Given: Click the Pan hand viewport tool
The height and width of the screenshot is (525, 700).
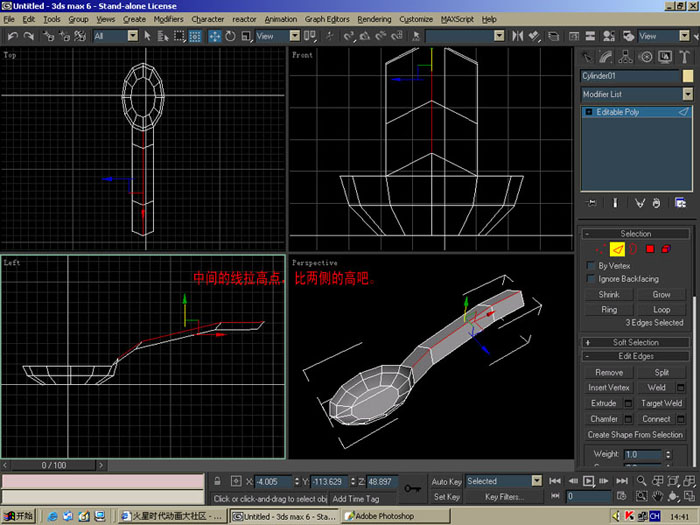Looking at the screenshot, I should point(657,496).
